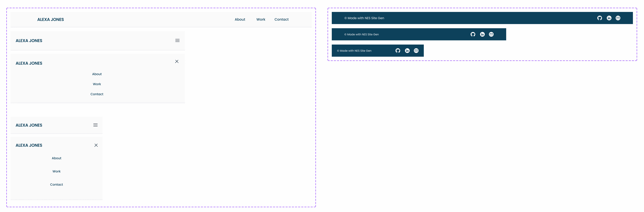Open hamburger menu in mobile-width navbar

[95, 125]
